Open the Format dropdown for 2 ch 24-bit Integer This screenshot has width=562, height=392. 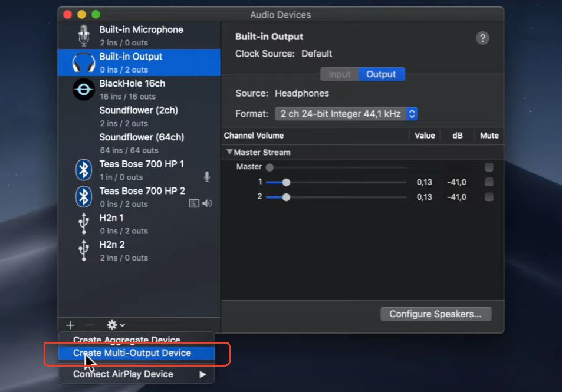click(x=346, y=114)
